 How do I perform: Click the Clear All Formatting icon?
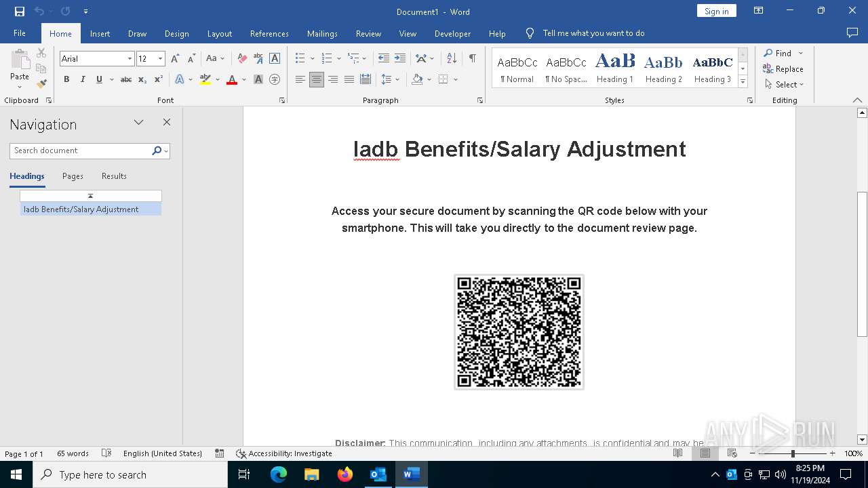pyautogui.click(x=242, y=59)
